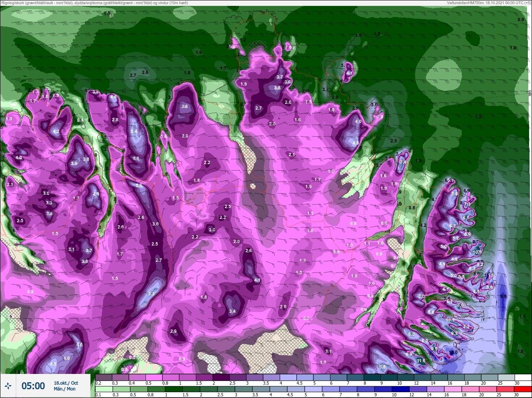Select the white swatch ending the upper legend
532x398 pixels.
522,378
